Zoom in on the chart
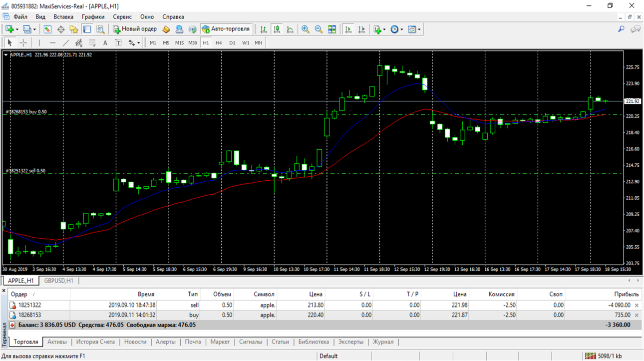Viewport: 644px width, 361px height. click(x=306, y=29)
